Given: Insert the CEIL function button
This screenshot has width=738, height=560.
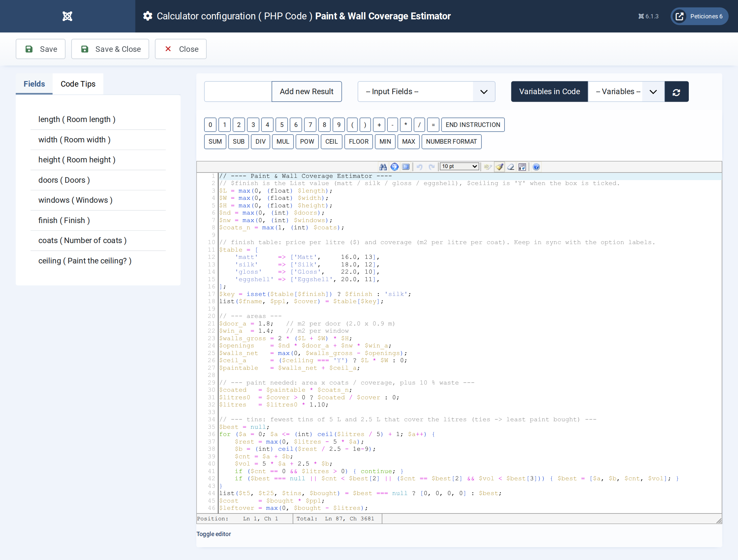Looking at the screenshot, I should [331, 141].
